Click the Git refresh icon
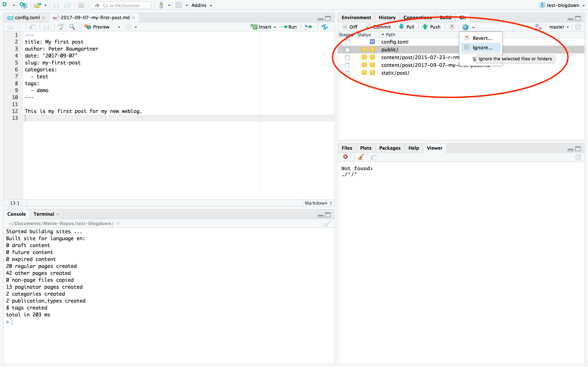The width and height of the screenshot is (588, 367). pos(578,27)
